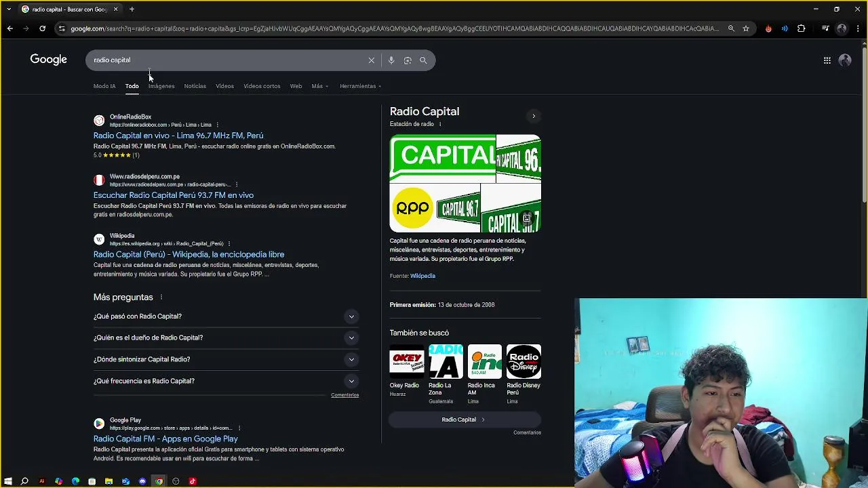The height and width of the screenshot is (488, 868).
Task: Open the RPP logo image
Action: [412, 207]
